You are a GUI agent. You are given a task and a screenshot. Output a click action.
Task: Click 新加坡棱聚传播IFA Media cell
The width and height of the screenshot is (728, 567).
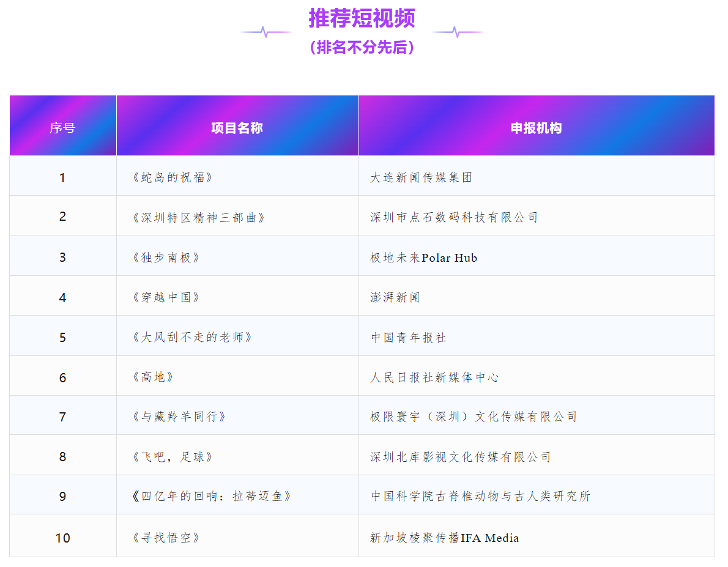[x=444, y=538]
